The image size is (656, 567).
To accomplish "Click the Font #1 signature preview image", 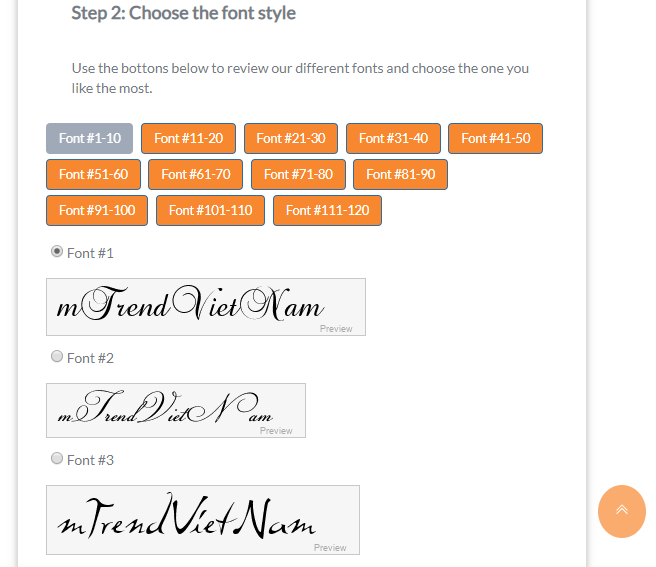I will [x=205, y=307].
